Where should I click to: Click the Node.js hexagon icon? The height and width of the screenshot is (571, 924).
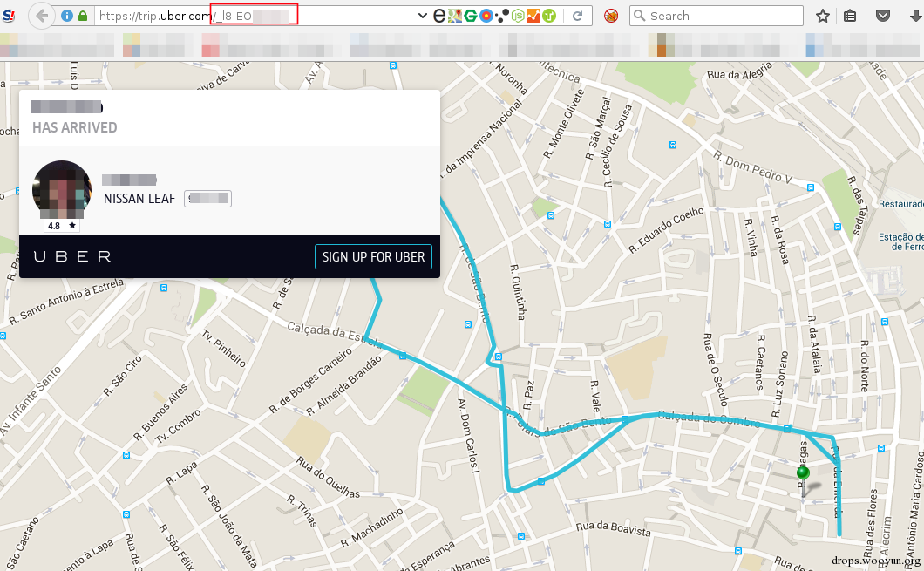518,16
